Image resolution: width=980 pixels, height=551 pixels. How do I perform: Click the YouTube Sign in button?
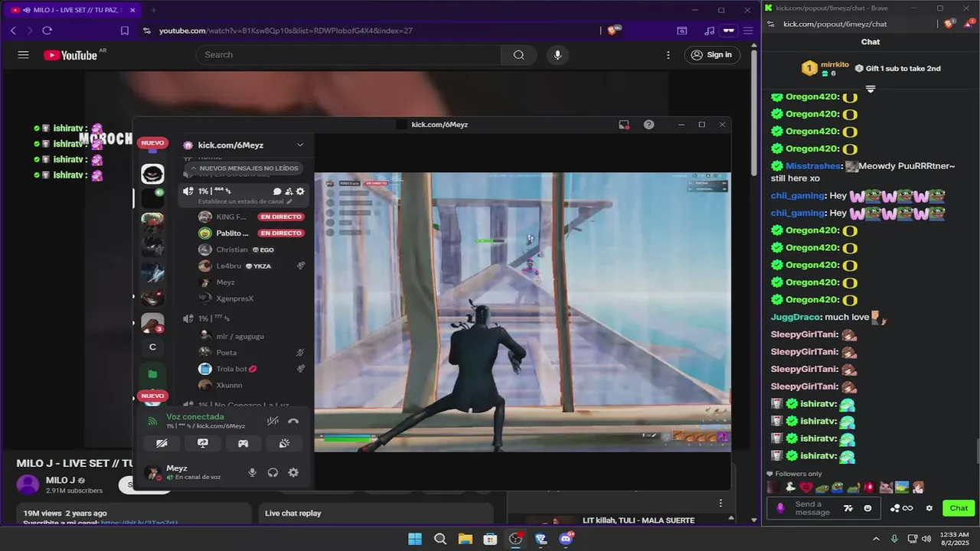(x=711, y=55)
